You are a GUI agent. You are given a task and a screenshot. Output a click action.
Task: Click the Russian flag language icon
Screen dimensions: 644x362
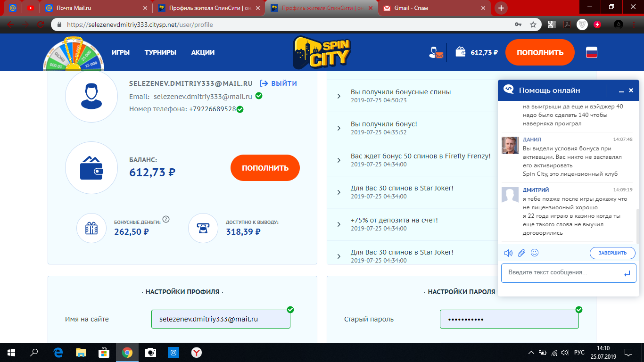[592, 52]
